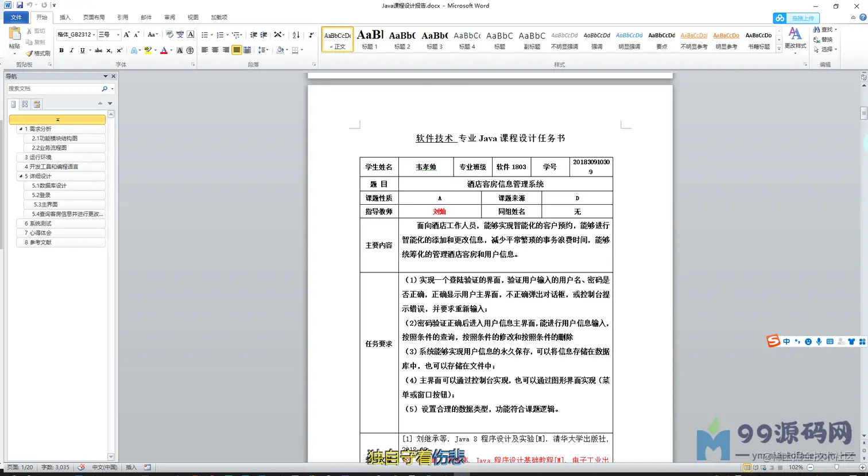868x476 pixels.
Task: Shrink font size with small A icon
Action: [x=137, y=34]
